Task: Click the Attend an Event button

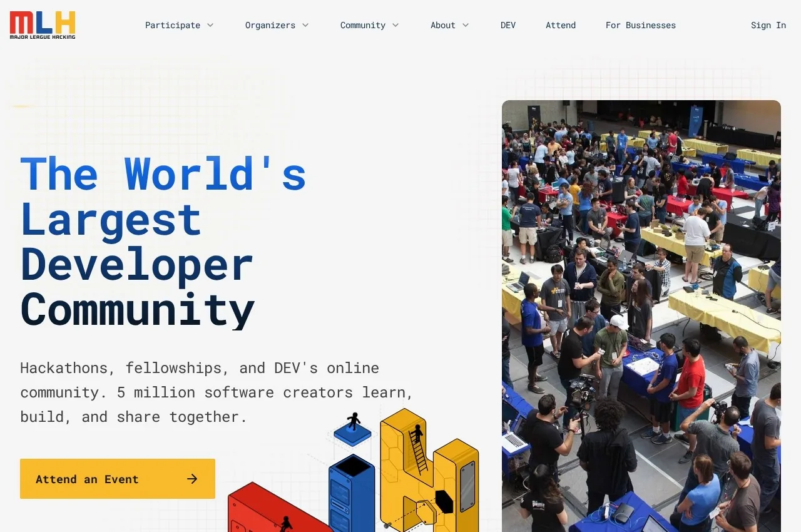Action: click(118, 479)
